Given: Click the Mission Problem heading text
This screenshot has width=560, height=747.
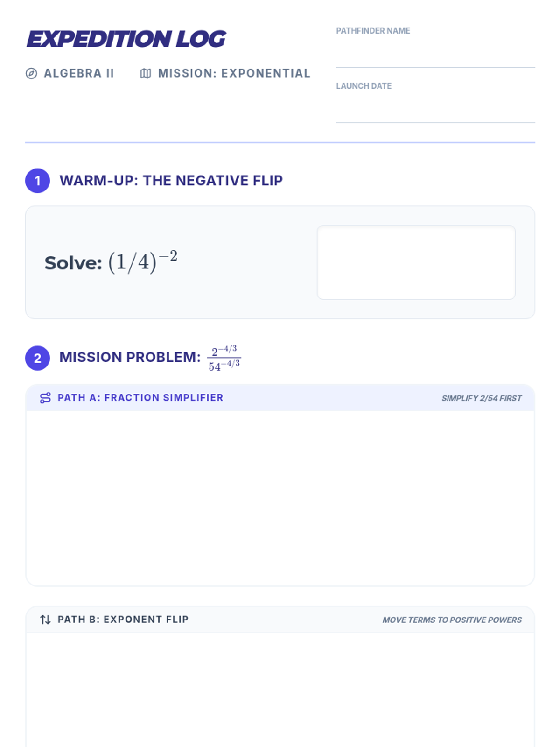Looking at the screenshot, I should click(x=130, y=357).
